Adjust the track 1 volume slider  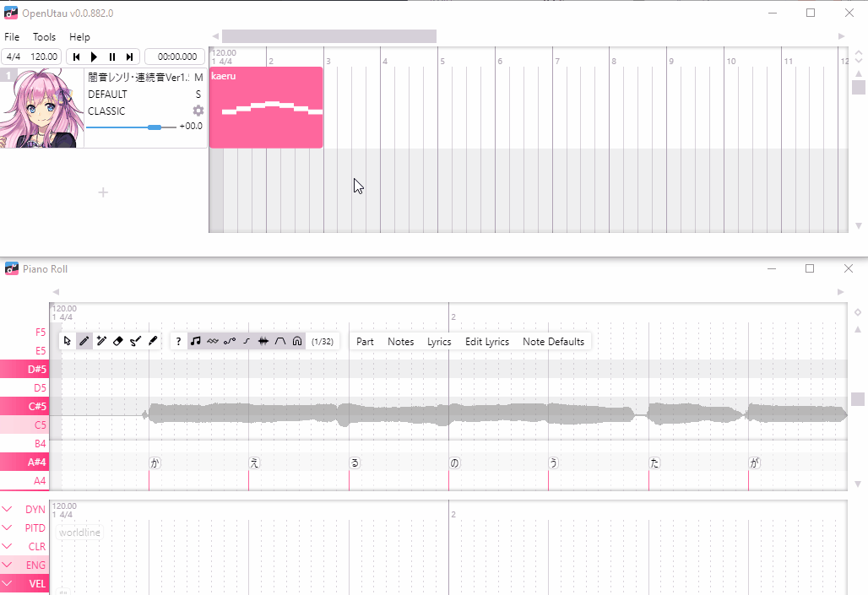pos(131,127)
